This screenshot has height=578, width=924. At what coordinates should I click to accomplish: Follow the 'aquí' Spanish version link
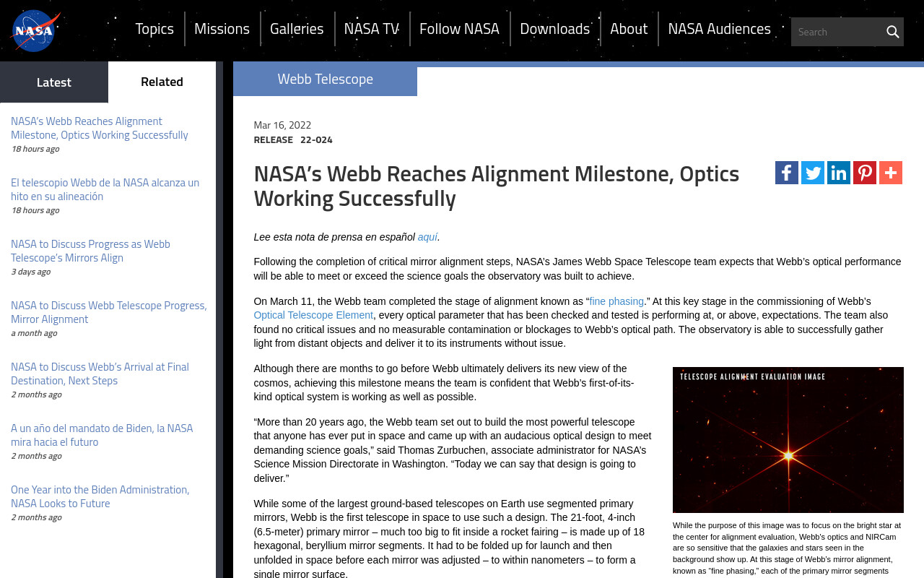coord(427,237)
